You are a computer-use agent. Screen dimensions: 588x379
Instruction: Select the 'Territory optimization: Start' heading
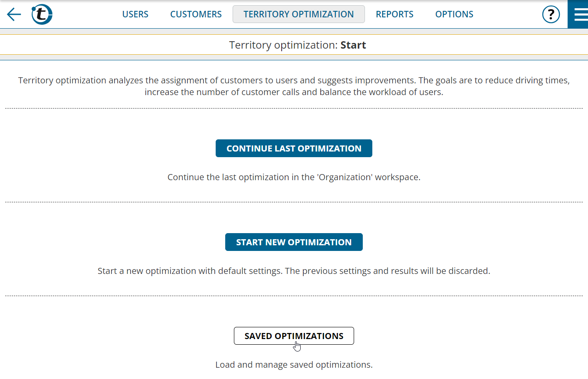(x=298, y=45)
